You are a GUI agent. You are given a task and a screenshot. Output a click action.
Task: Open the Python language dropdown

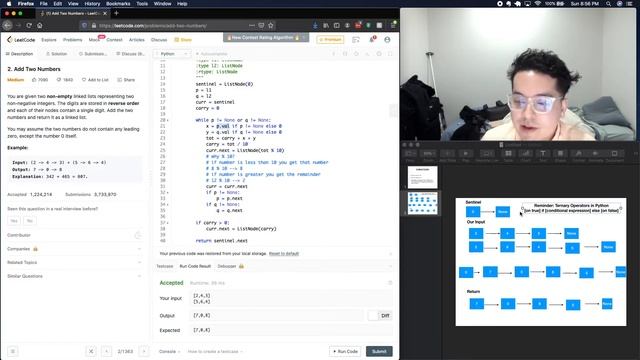[172, 54]
